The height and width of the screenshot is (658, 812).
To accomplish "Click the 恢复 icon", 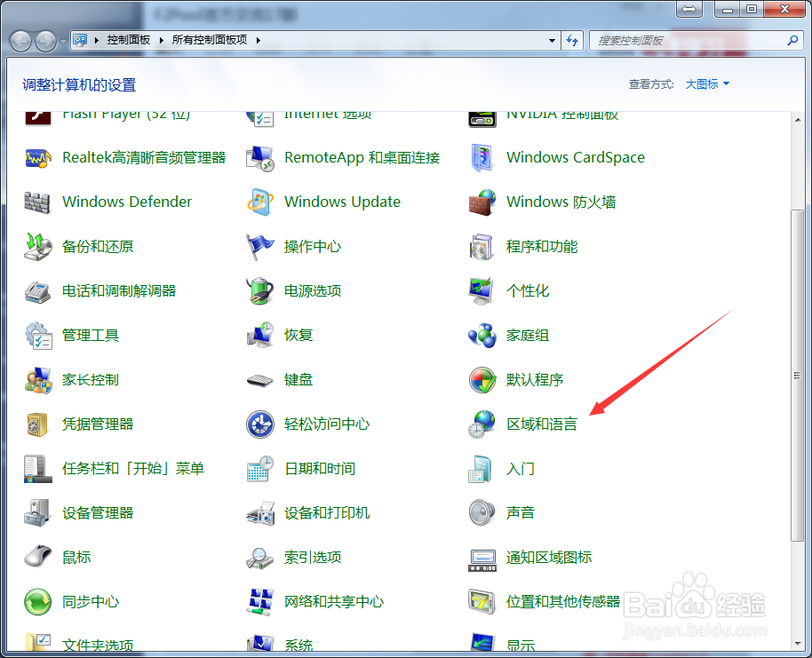I will point(260,336).
